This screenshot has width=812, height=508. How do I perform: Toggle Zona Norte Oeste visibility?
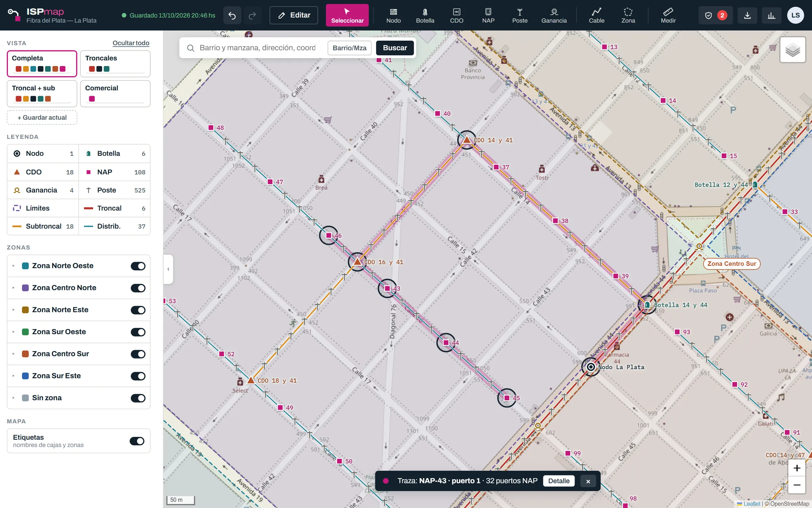click(138, 266)
